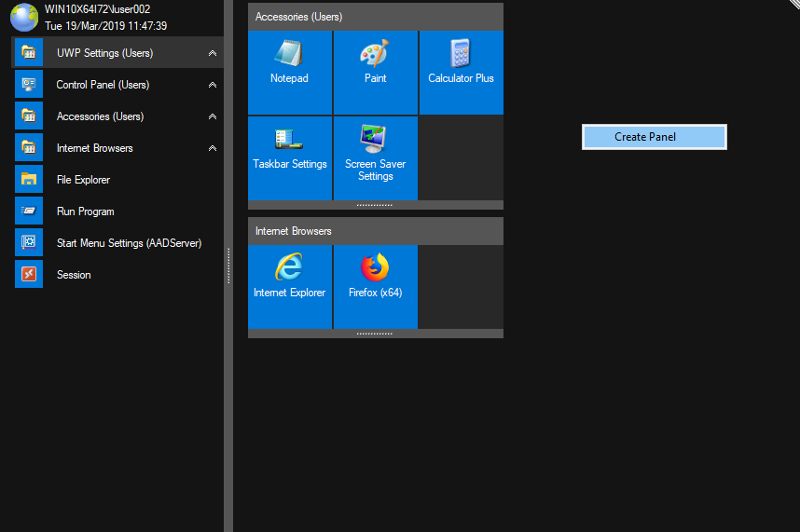Launch the Paint tile
Image resolution: width=800 pixels, height=532 pixels.
click(375, 73)
